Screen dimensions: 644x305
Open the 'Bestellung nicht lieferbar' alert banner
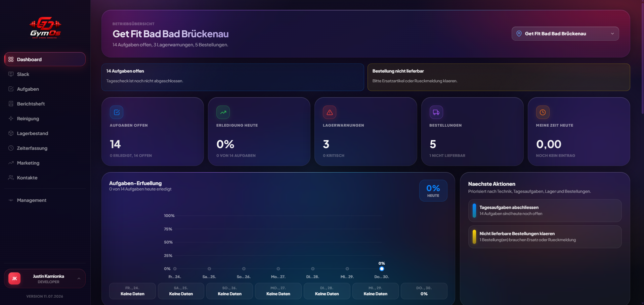(x=499, y=77)
